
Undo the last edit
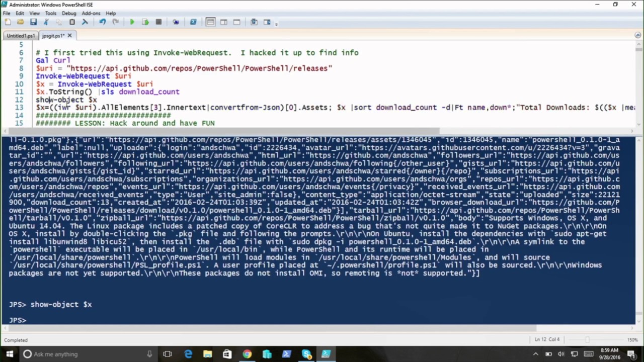coord(103,22)
